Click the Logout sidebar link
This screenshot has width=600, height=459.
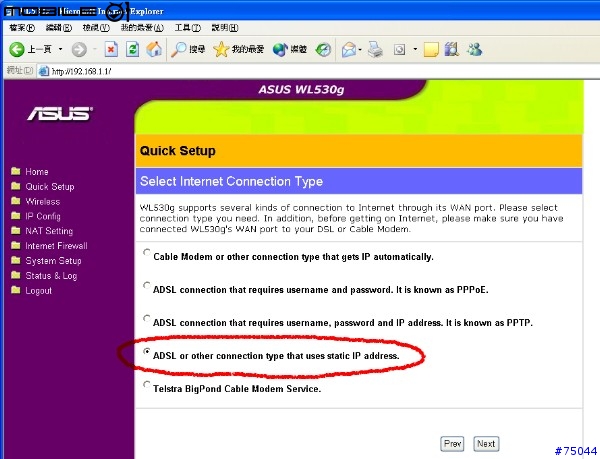point(38,291)
